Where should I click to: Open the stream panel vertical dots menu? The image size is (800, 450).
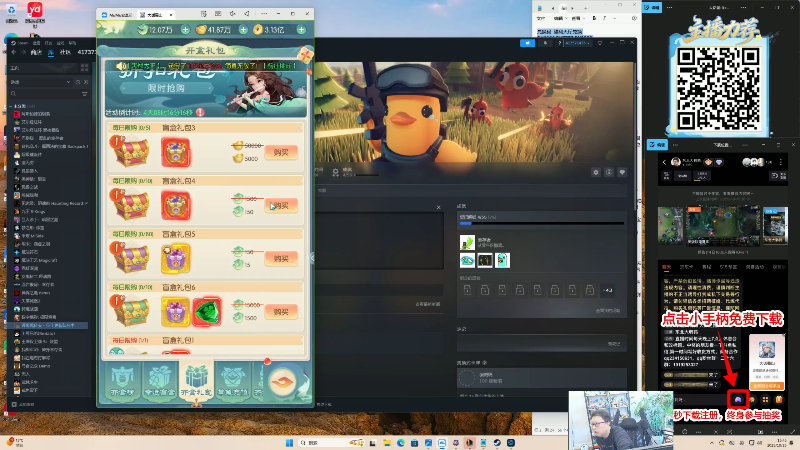pyautogui.click(x=781, y=162)
